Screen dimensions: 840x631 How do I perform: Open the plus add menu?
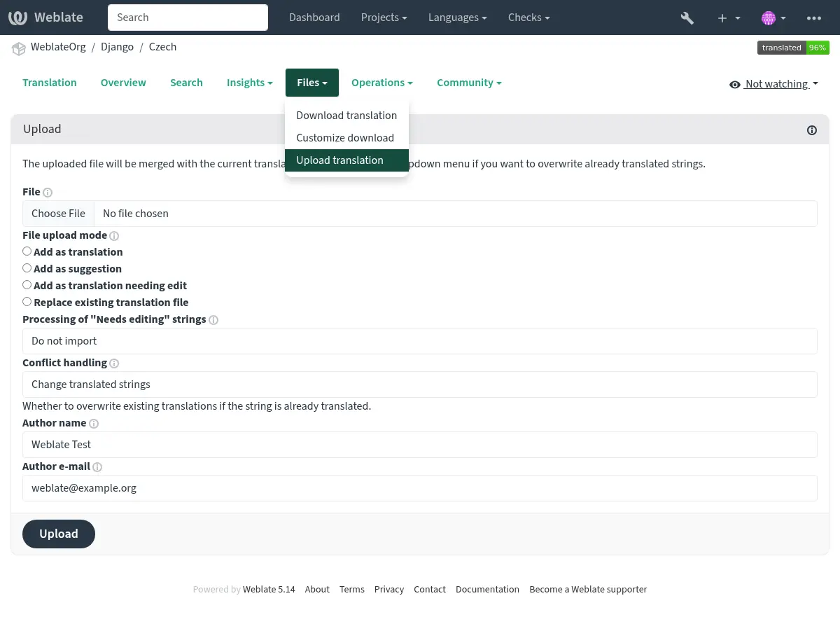[x=729, y=18]
